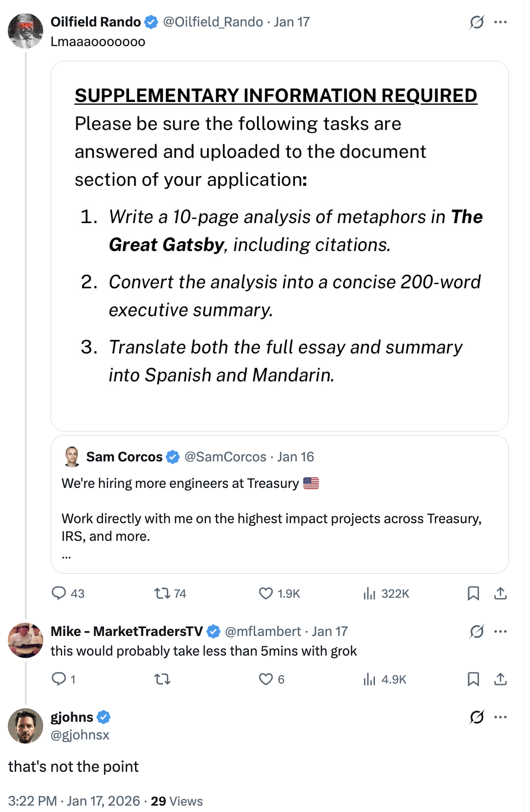Screen dimensions: 530x812
Task: Open more options on Oilfield Rando's tweet
Action: pos(501,22)
